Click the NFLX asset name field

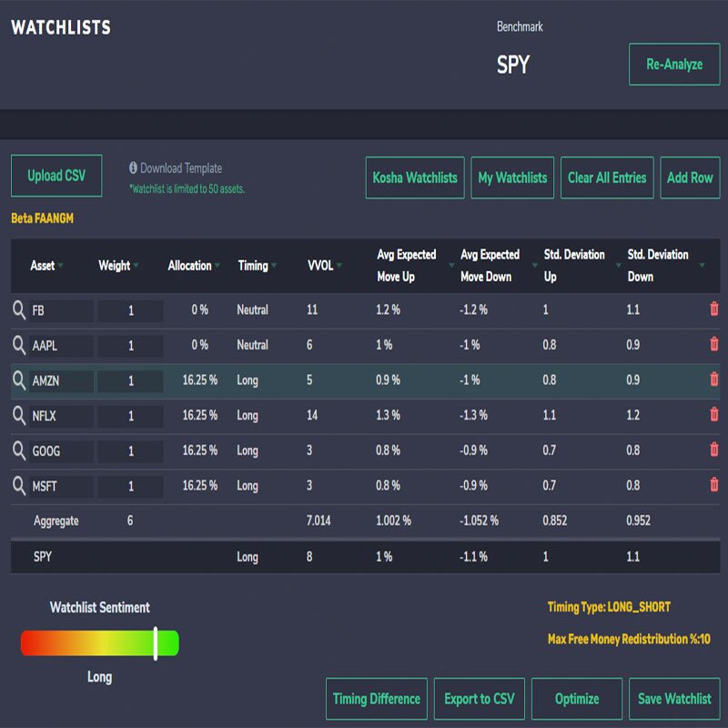coord(61,416)
